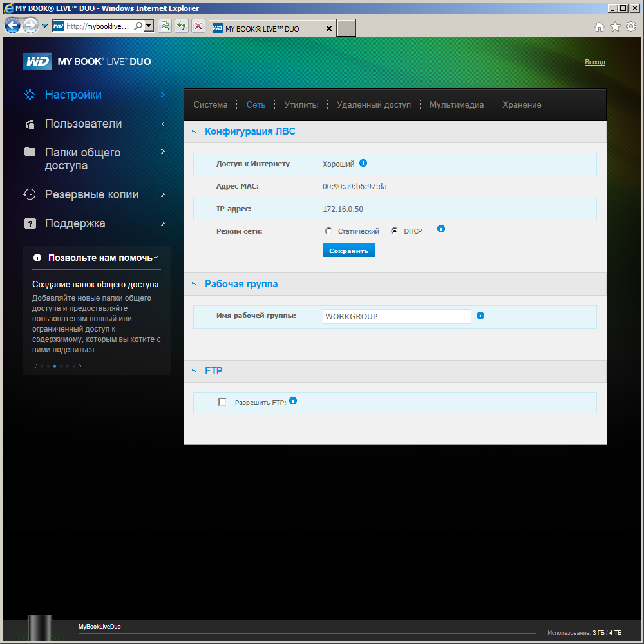Screen dimensions: 644x644
Task: Collapse Конфигурация ЛВС section
Action: click(194, 132)
